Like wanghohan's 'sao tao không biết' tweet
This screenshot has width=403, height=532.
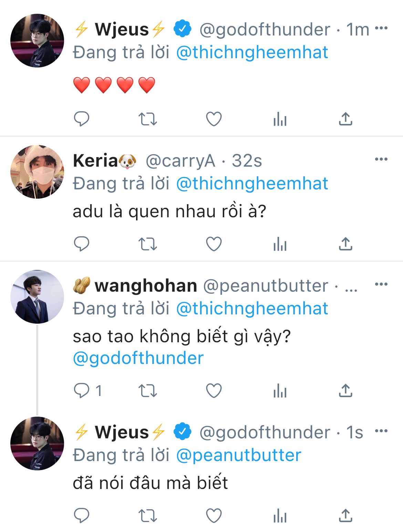tap(214, 391)
